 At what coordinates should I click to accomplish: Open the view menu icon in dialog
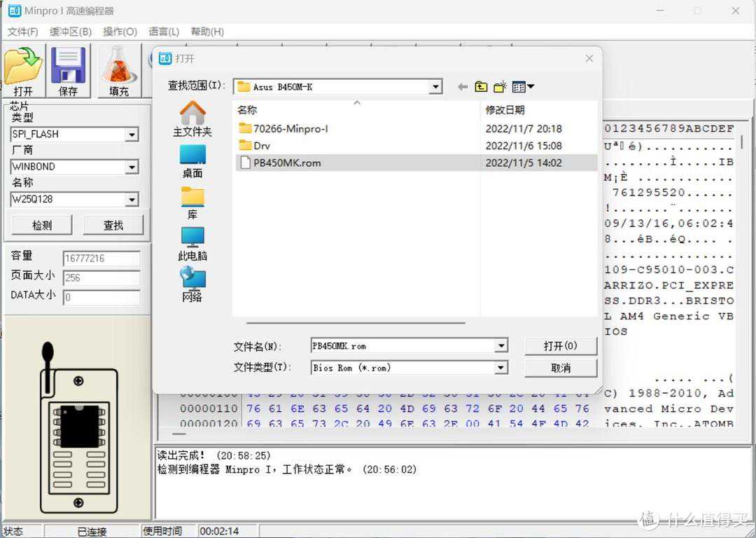(x=522, y=87)
